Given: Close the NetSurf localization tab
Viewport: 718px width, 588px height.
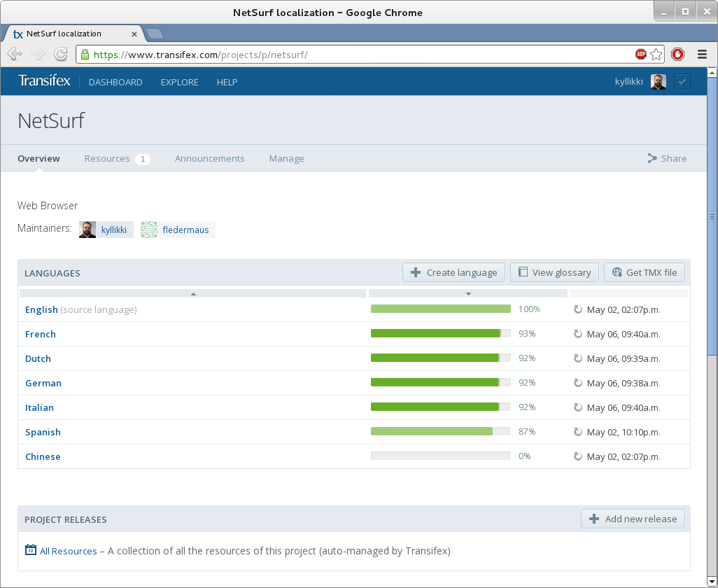Looking at the screenshot, I should pyautogui.click(x=134, y=34).
